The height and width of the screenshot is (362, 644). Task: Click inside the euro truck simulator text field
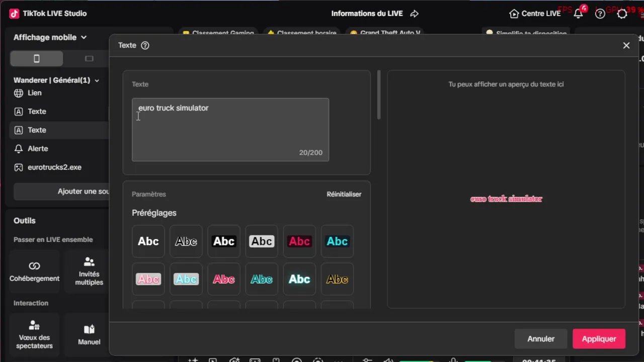(230, 130)
